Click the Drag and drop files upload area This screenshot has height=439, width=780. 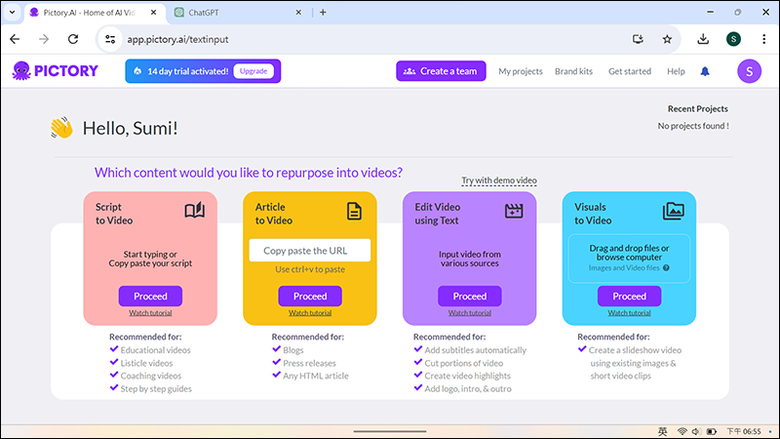point(629,259)
